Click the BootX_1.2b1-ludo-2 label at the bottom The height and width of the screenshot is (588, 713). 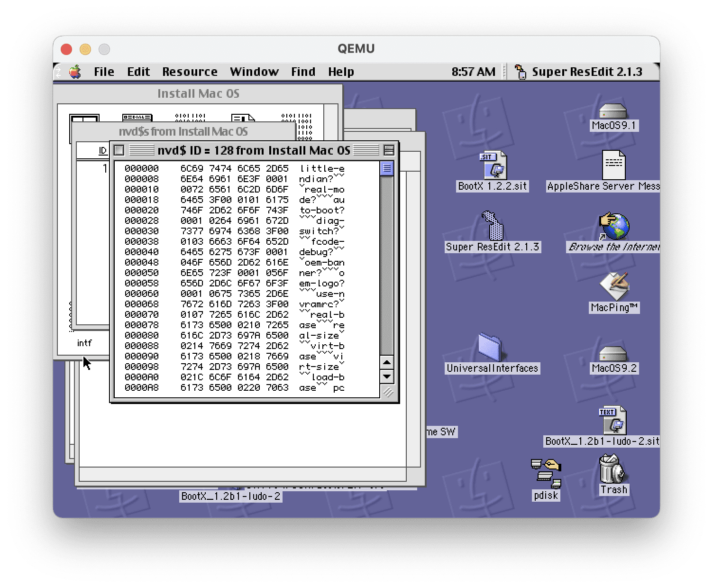(231, 496)
